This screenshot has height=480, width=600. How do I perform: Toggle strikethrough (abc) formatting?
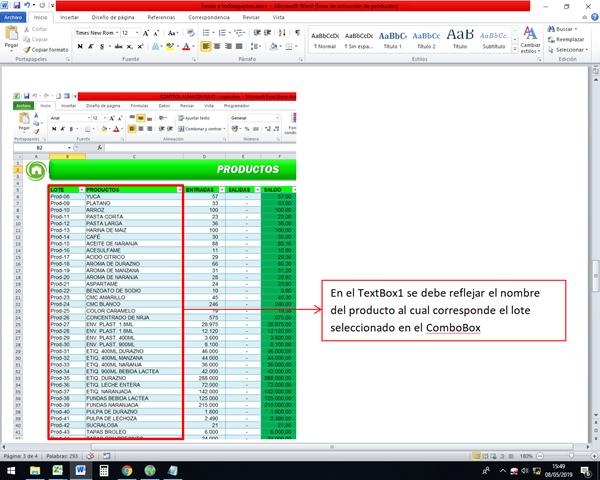click(x=119, y=46)
